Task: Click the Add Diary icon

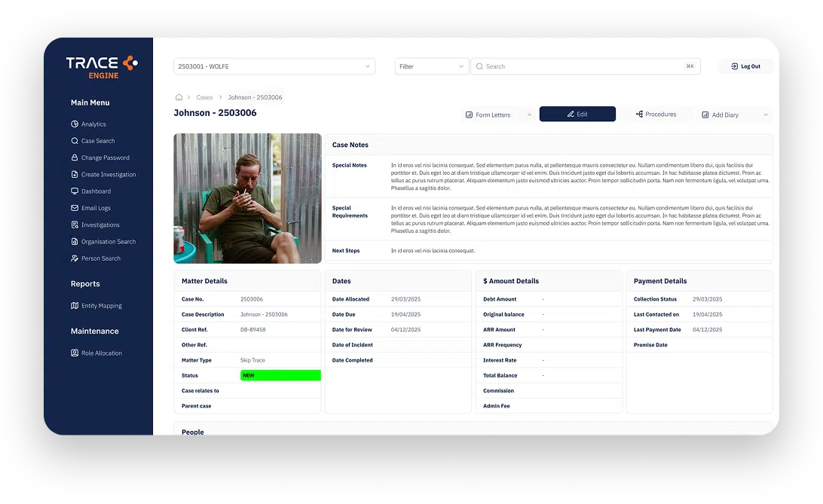Action: (705, 115)
